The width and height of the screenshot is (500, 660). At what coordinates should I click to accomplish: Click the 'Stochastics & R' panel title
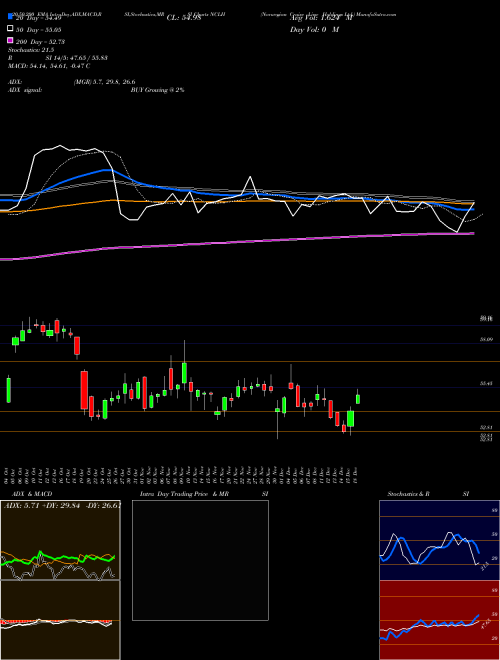(x=409, y=494)
